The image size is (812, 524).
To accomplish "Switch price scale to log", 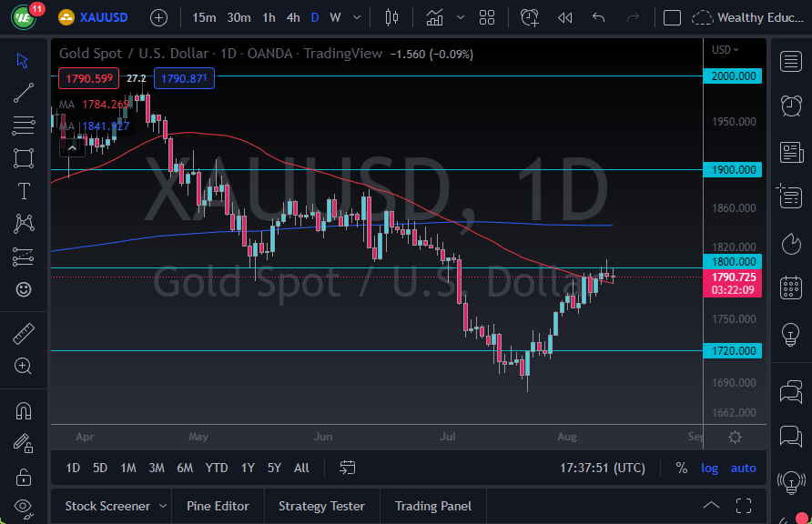I will (x=710, y=468).
